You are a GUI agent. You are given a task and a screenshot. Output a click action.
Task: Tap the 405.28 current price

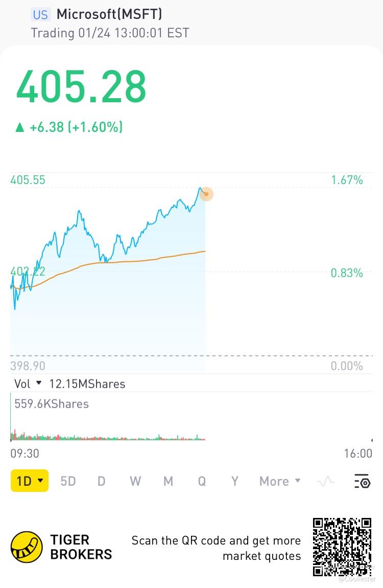pos(82,87)
